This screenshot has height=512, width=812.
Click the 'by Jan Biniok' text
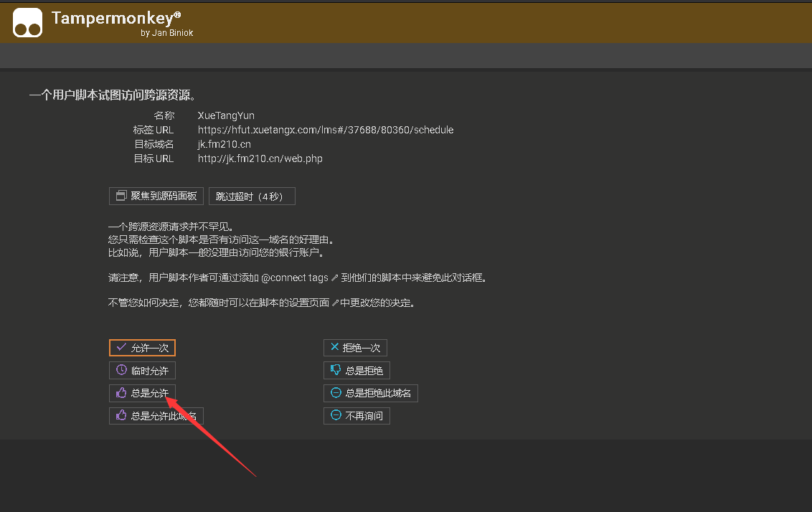click(166, 32)
